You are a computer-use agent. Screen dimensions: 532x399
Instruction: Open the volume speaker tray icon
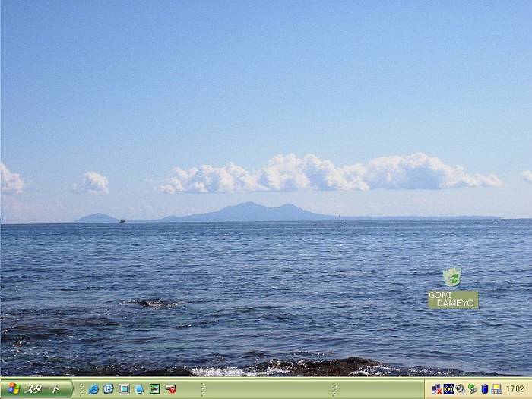(461, 389)
